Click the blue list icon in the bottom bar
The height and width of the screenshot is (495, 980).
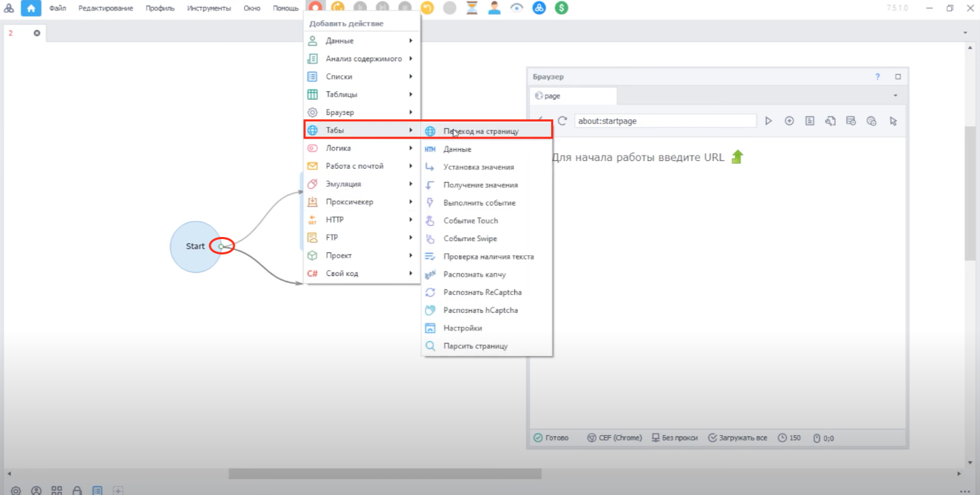click(x=98, y=490)
